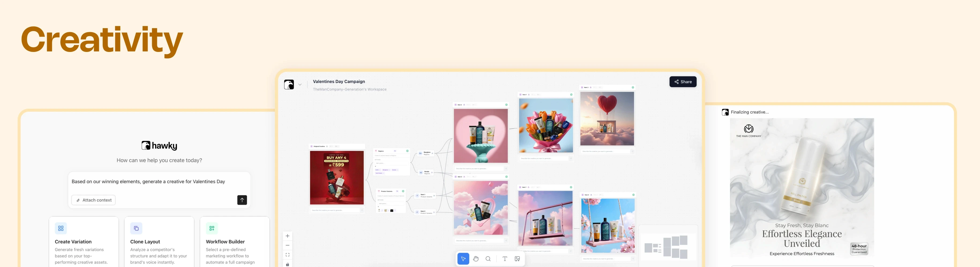Open the EN language menu on Original Creative
980x267 pixels.
point(337,146)
